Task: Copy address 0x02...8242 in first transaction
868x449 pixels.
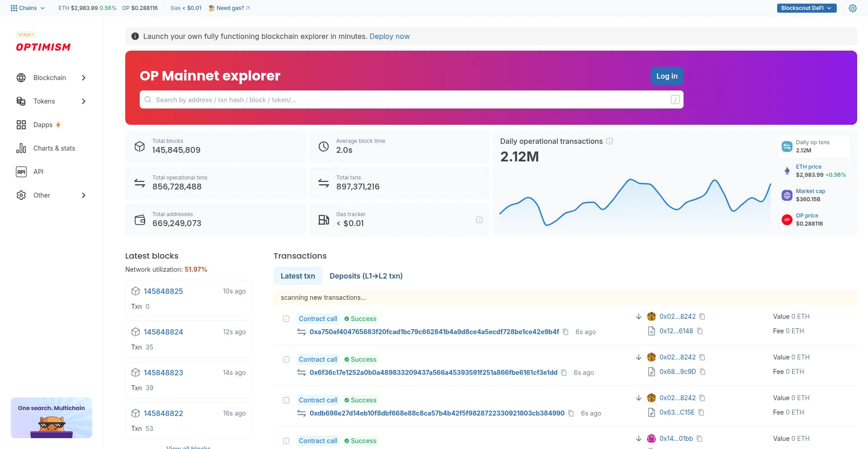Action: click(702, 317)
